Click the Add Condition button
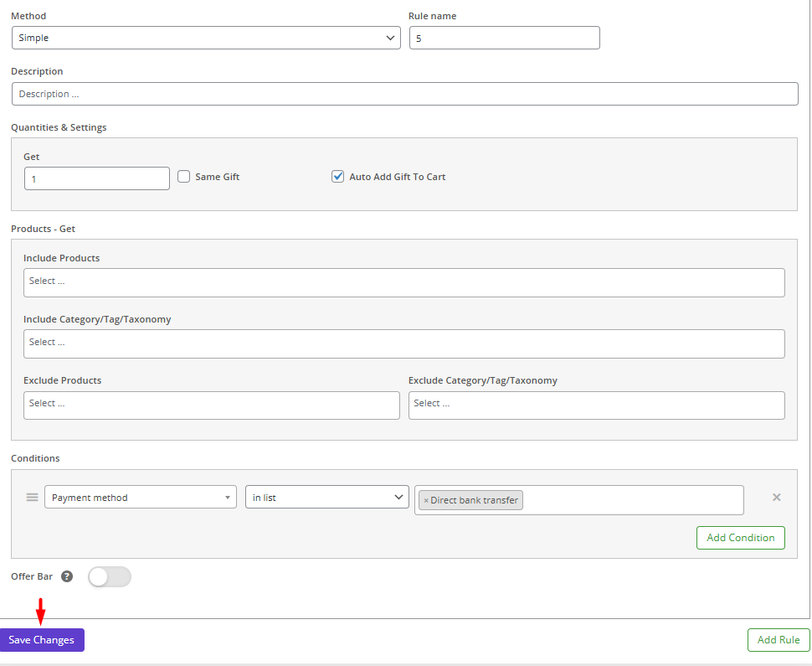Screen dimensions: 812x666 coord(740,538)
